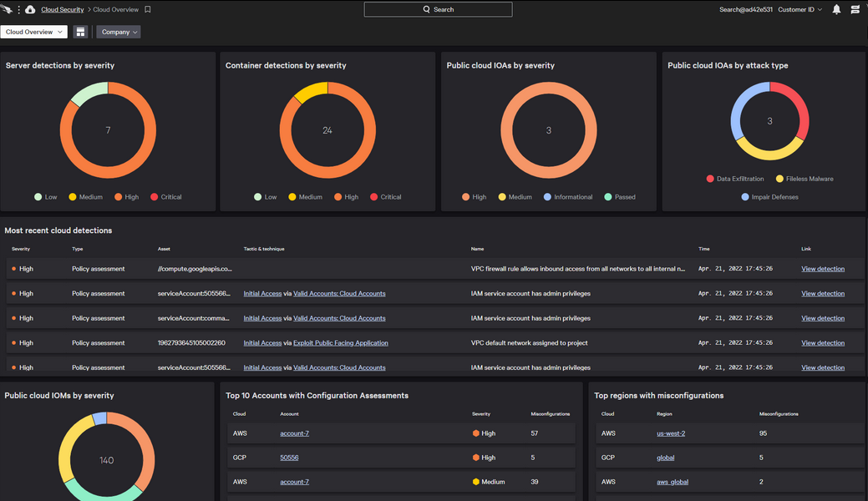This screenshot has width=868, height=501.
Task: Click the Medium severity hexagon icon
Action: [x=475, y=482]
